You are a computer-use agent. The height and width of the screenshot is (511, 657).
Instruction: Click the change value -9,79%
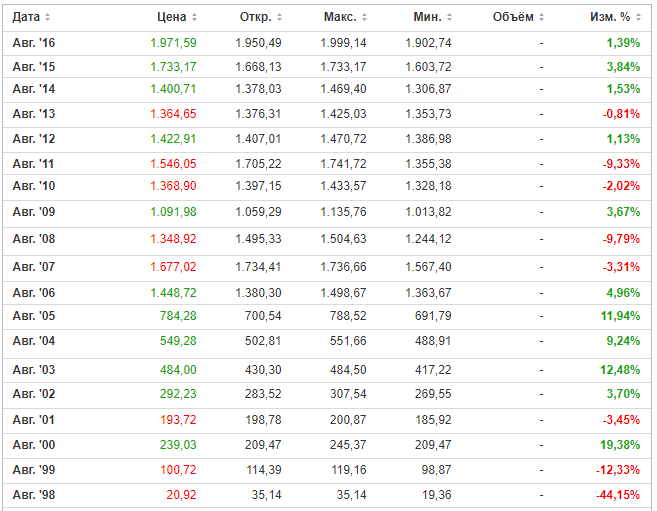coord(621,239)
